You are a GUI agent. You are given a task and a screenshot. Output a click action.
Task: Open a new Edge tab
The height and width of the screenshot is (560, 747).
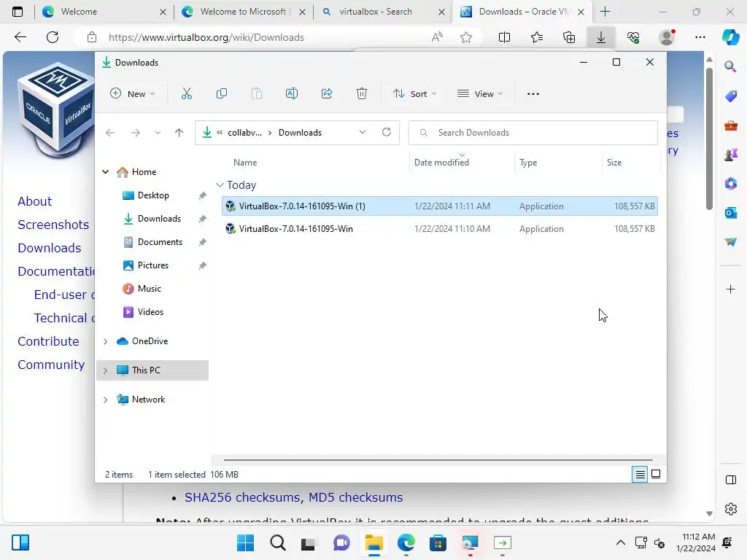coord(605,12)
